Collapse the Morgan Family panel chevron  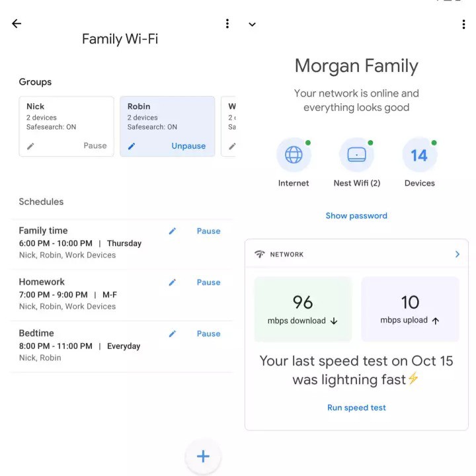[252, 24]
